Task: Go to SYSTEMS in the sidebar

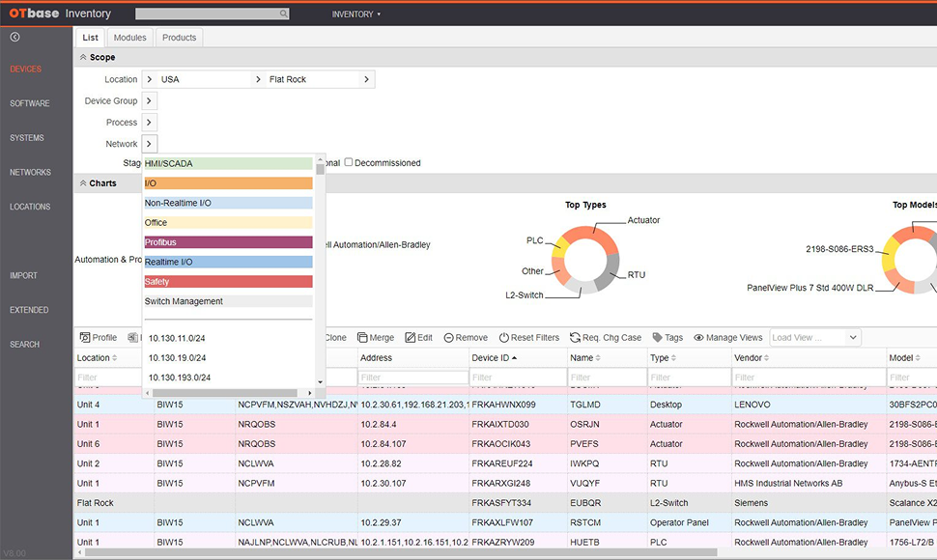Action: (x=27, y=138)
